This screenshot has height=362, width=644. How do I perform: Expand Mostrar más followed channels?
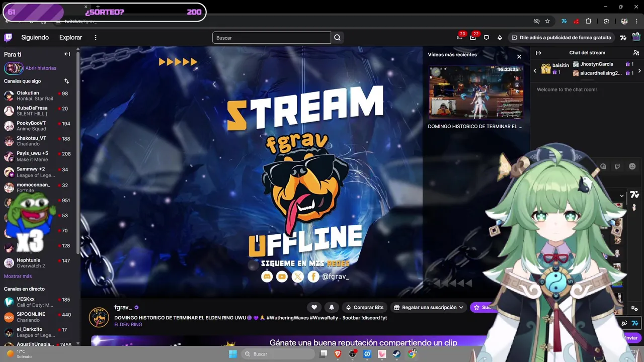18,276
